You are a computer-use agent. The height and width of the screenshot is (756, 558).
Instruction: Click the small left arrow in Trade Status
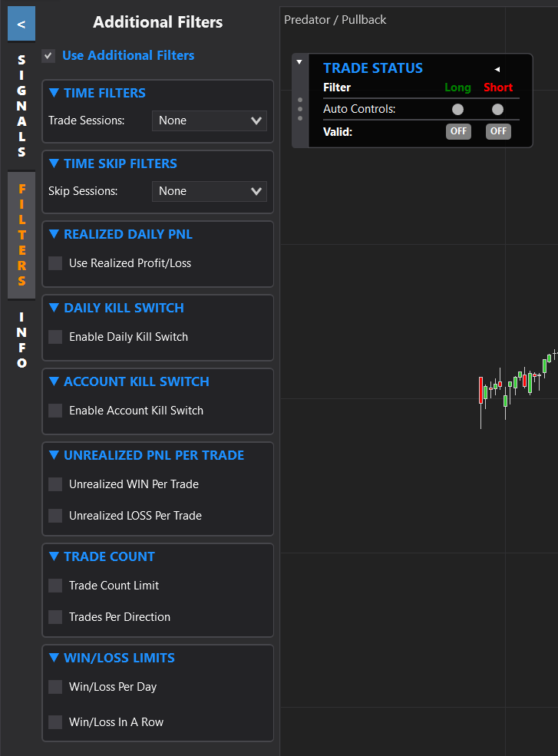(497, 69)
